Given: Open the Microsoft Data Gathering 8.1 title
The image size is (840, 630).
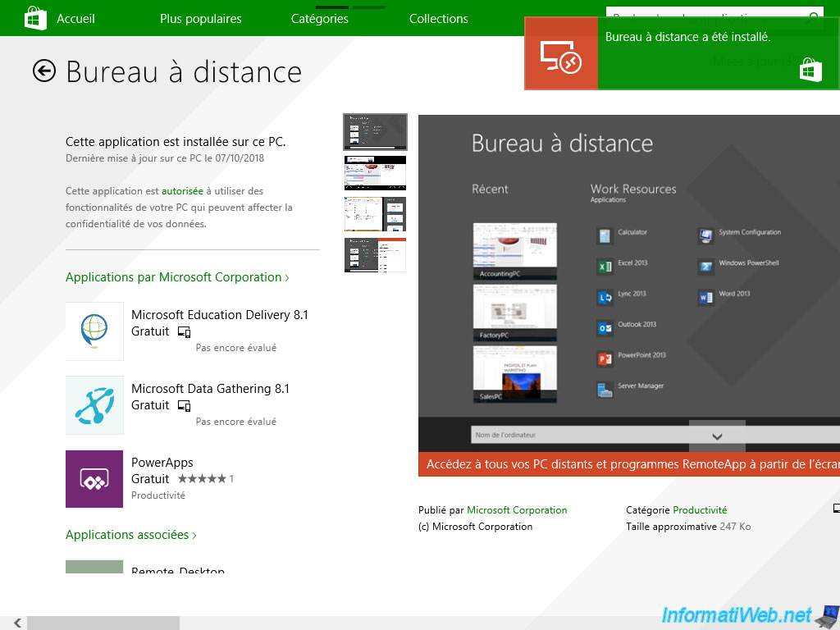Looking at the screenshot, I should (x=210, y=389).
